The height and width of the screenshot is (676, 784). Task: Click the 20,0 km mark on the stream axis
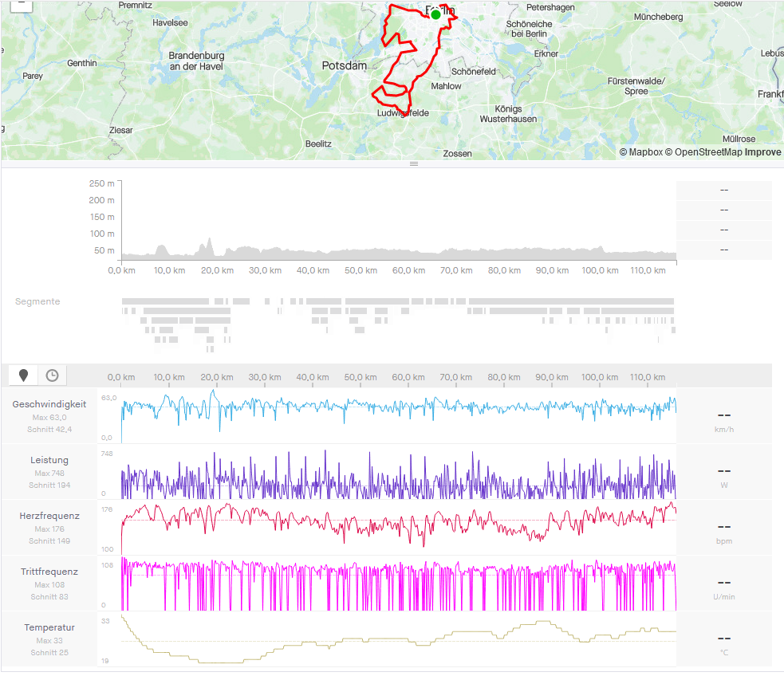tap(217, 377)
